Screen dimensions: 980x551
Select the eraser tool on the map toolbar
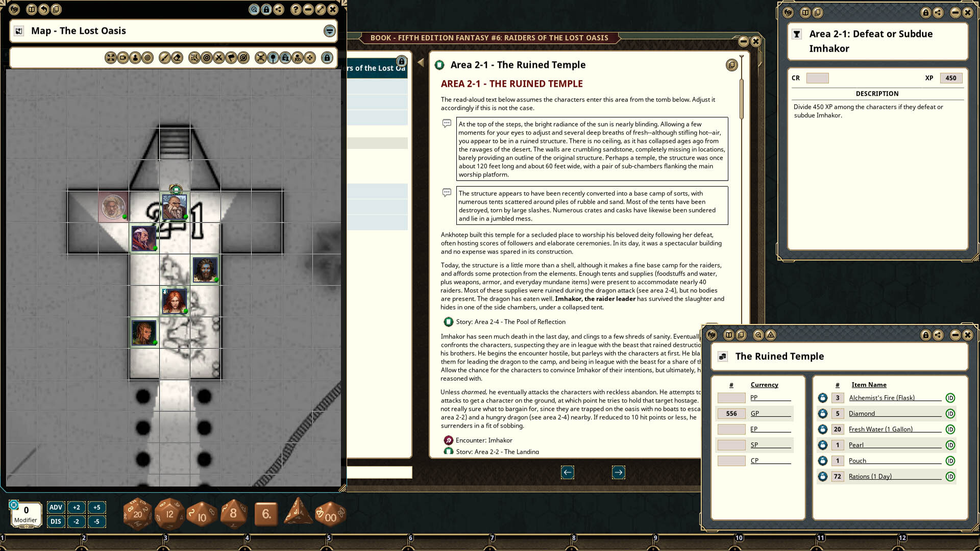[x=177, y=58]
